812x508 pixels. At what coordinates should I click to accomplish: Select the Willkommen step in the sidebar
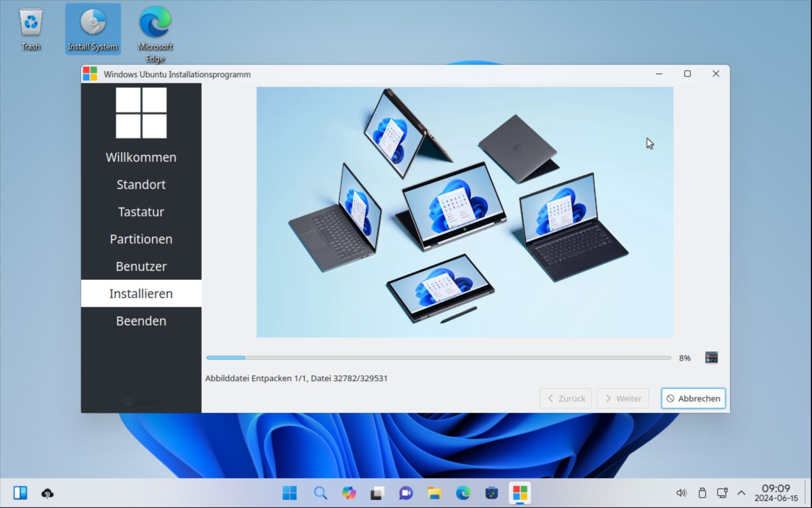141,157
